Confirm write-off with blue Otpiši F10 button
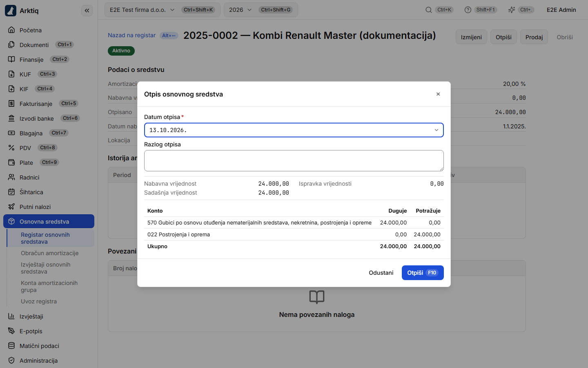Viewport: 588px width, 368px height. coord(423,273)
